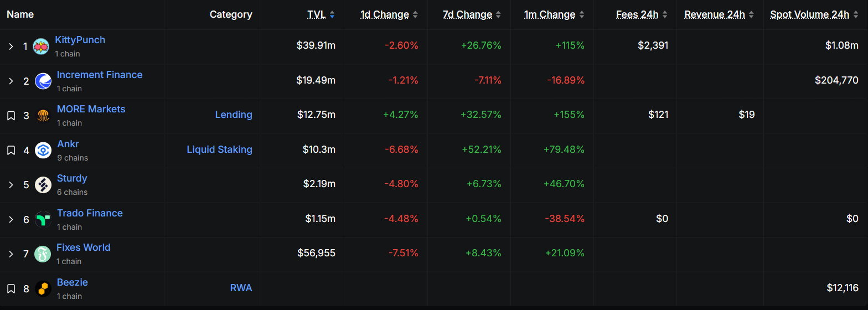
Task: Click the Trado Finance logo icon
Action: tap(43, 219)
